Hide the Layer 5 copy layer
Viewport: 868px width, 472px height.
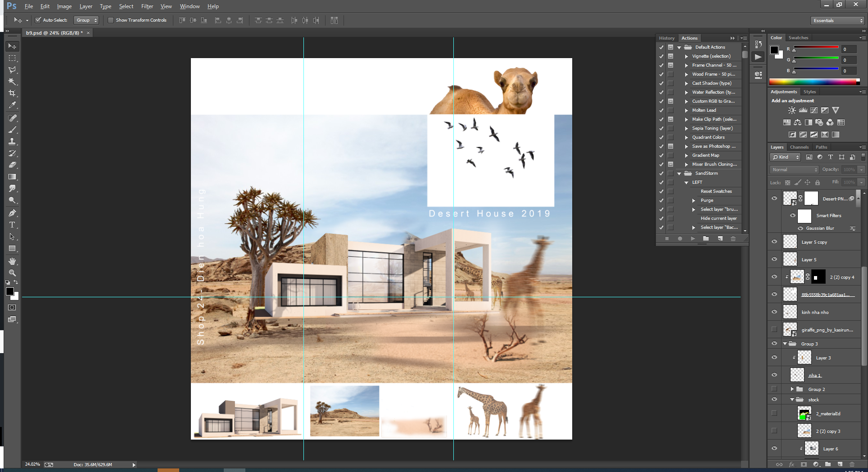[x=774, y=242]
